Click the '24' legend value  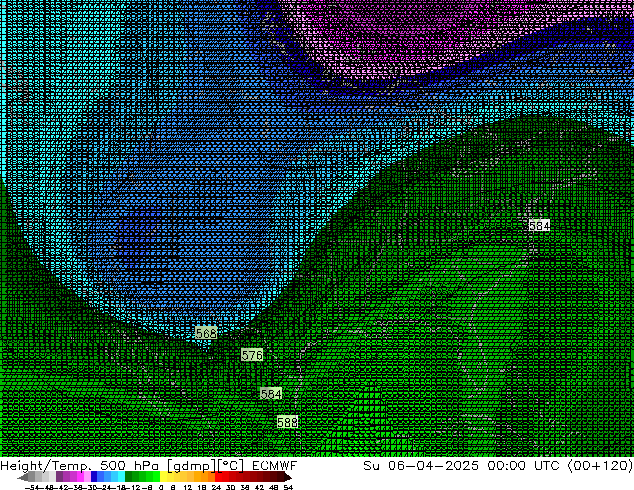pyautogui.click(x=216, y=487)
